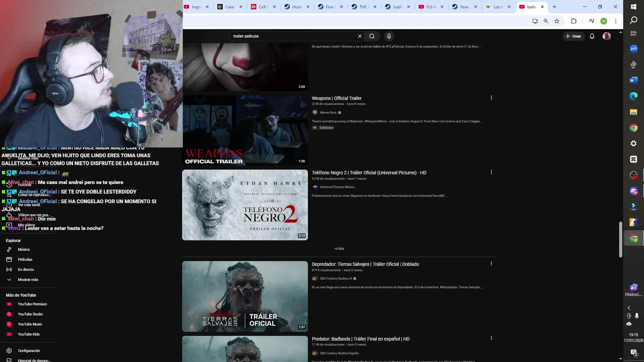Screen dimensions: 644x362
Task: Click the page vertical scrollbar thumb
Action: point(621,239)
